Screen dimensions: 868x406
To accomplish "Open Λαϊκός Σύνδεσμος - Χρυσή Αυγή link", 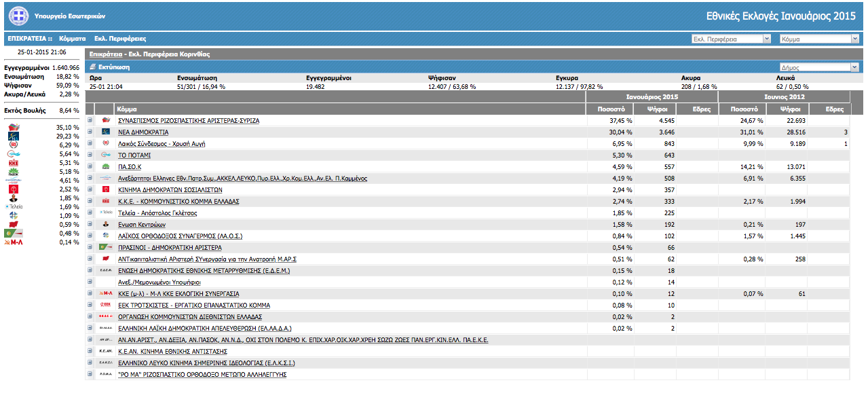I will [x=162, y=144].
